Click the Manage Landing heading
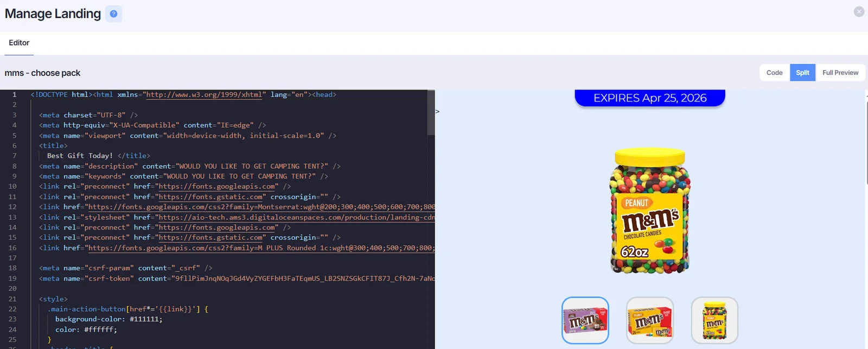Screen dimensions: 868x349 pos(53,14)
